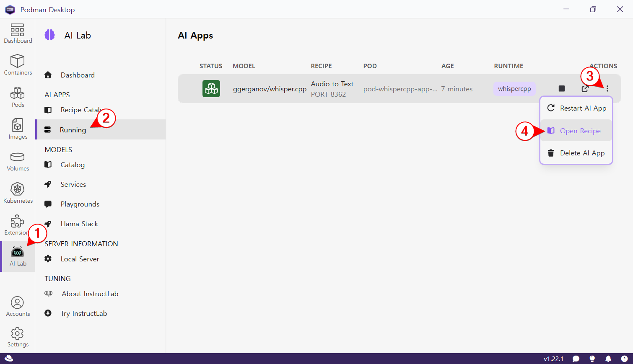Go to Services in AI Lab
This screenshot has height=364, width=633.
pyautogui.click(x=73, y=184)
